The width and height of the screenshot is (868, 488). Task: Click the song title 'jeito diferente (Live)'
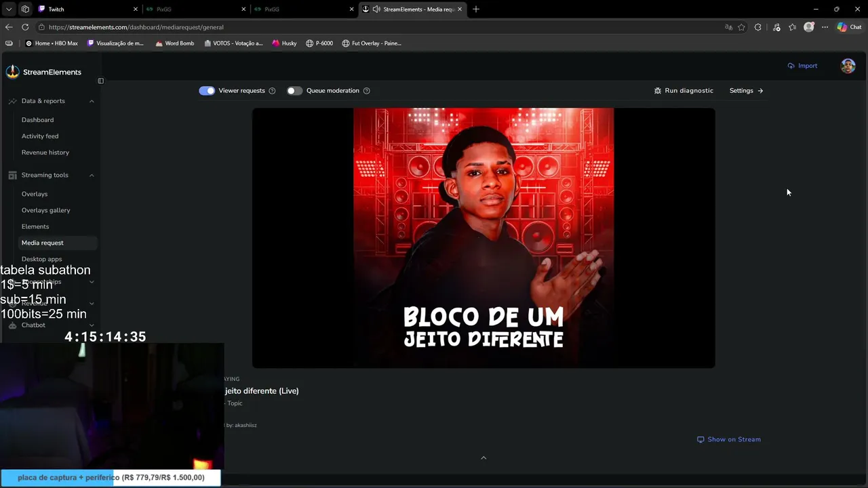(261, 391)
